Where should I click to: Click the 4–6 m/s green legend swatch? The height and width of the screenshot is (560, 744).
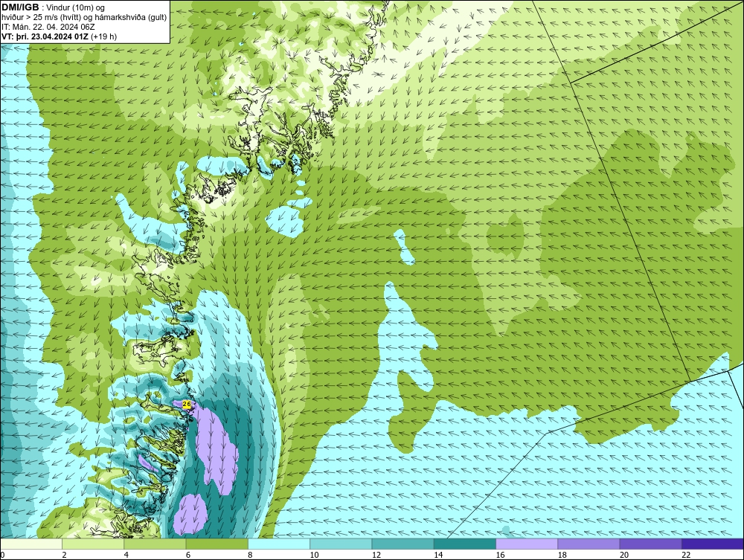point(155,544)
